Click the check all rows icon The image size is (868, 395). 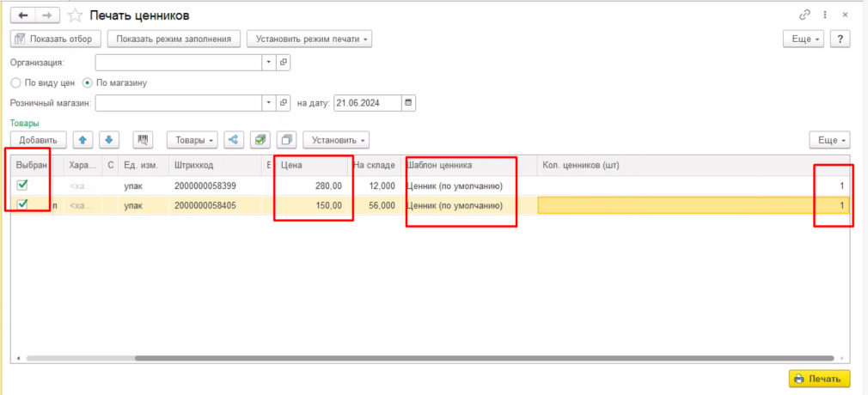[x=262, y=140]
